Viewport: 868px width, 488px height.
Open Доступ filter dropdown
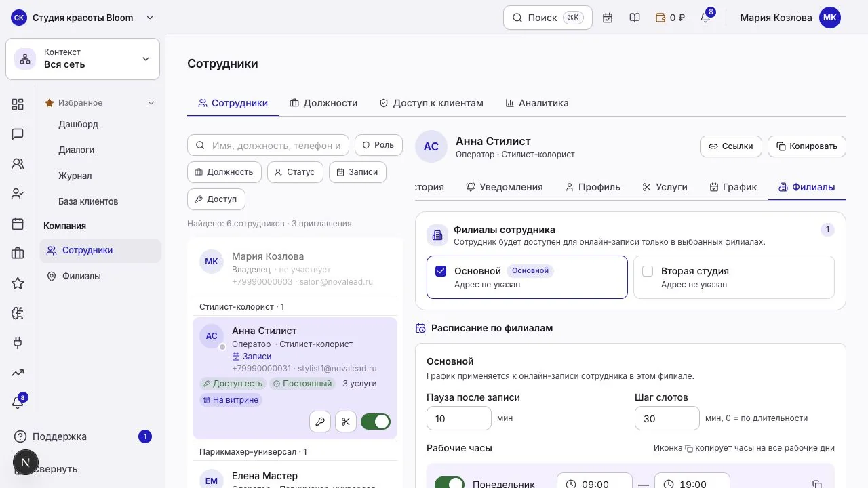click(x=216, y=199)
